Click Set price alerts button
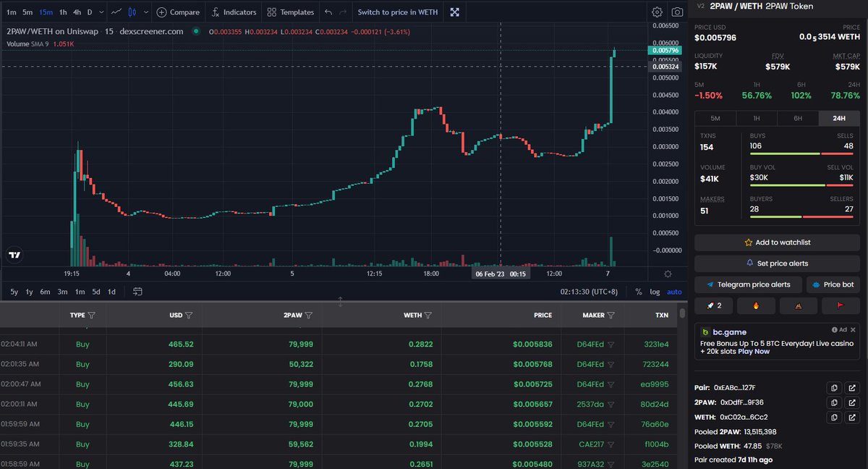Image resolution: width=868 pixels, height=469 pixels. pyautogui.click(x=777, y=263)
